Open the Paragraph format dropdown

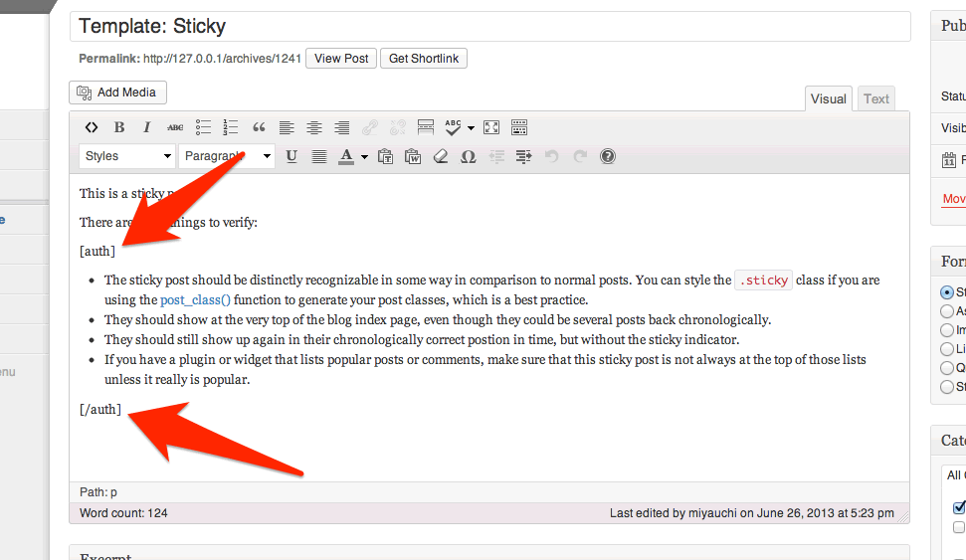click(227, 156)
